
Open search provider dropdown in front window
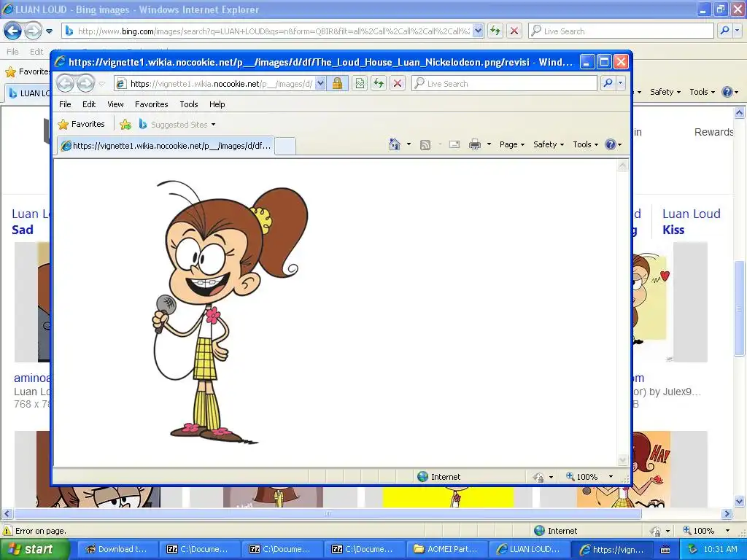pos(620,83)
